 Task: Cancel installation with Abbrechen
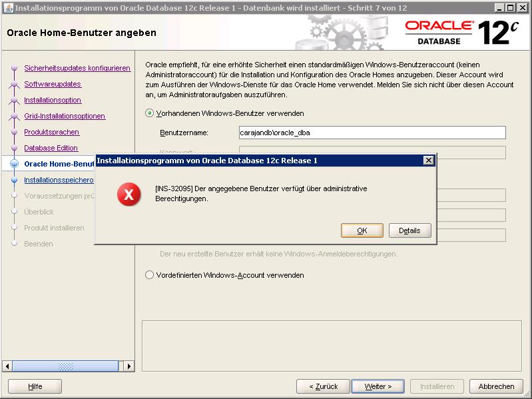(x=496, y=386)
